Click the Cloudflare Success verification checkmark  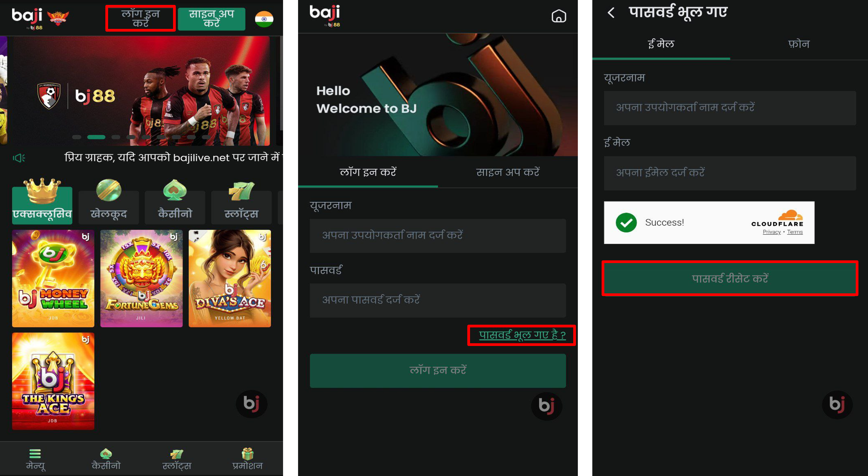[626, 222]
